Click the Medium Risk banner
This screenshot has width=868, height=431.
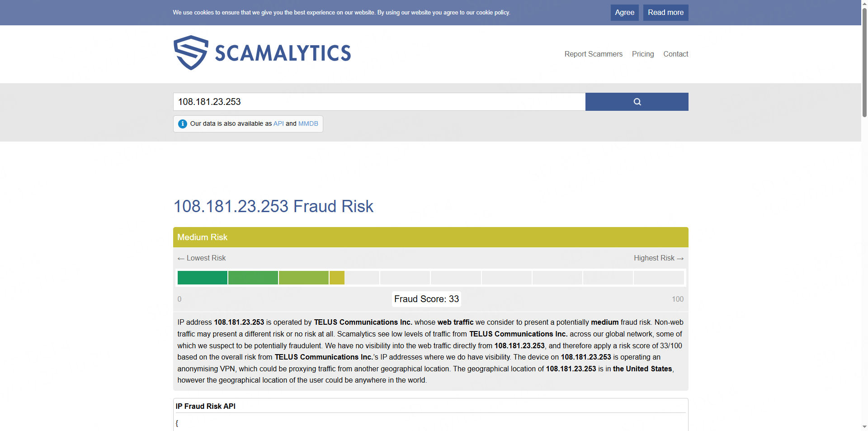tap(430, 237)
